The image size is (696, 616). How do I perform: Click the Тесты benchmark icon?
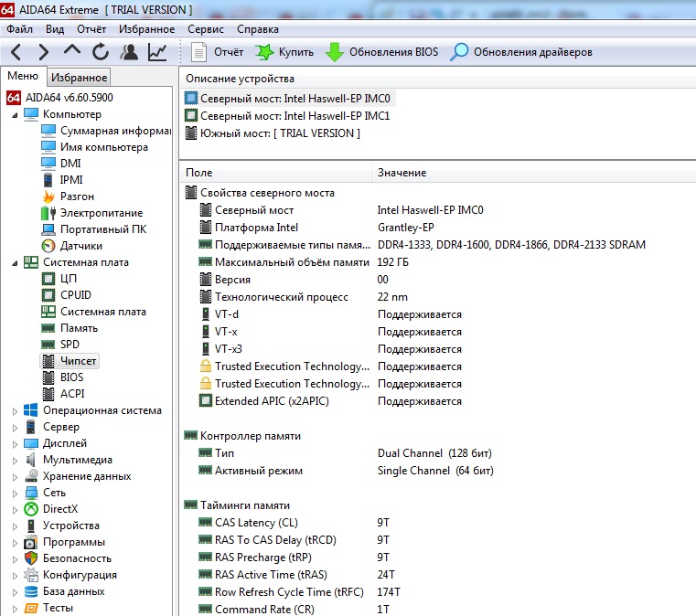click(x=30, y=608)
